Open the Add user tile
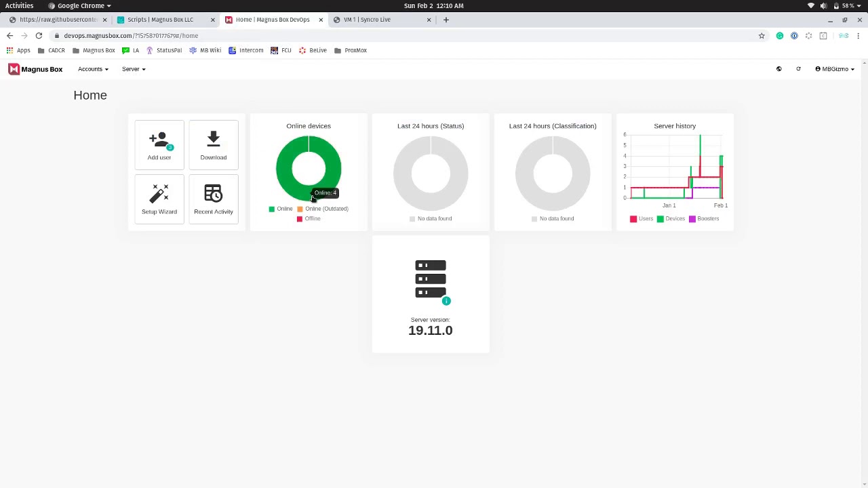 coord(159,146)
